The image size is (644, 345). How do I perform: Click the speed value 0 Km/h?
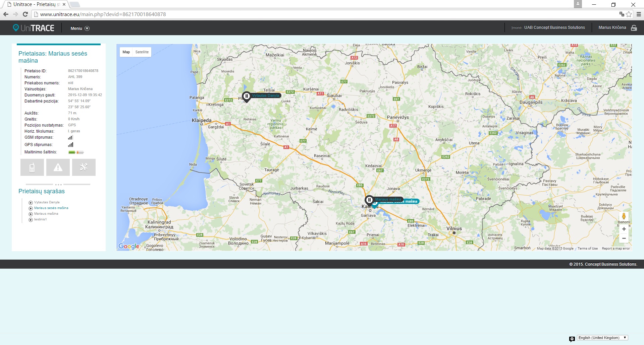point(74,119)
